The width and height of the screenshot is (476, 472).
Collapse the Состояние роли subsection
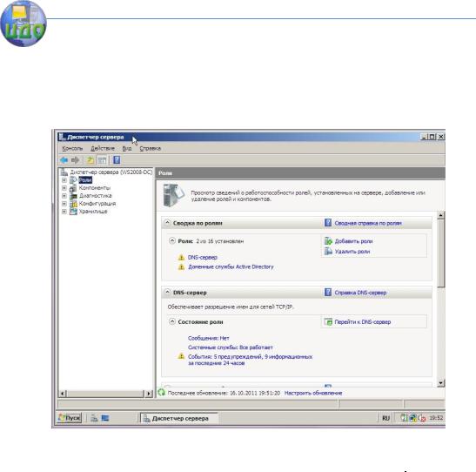[x=172, y=321]
